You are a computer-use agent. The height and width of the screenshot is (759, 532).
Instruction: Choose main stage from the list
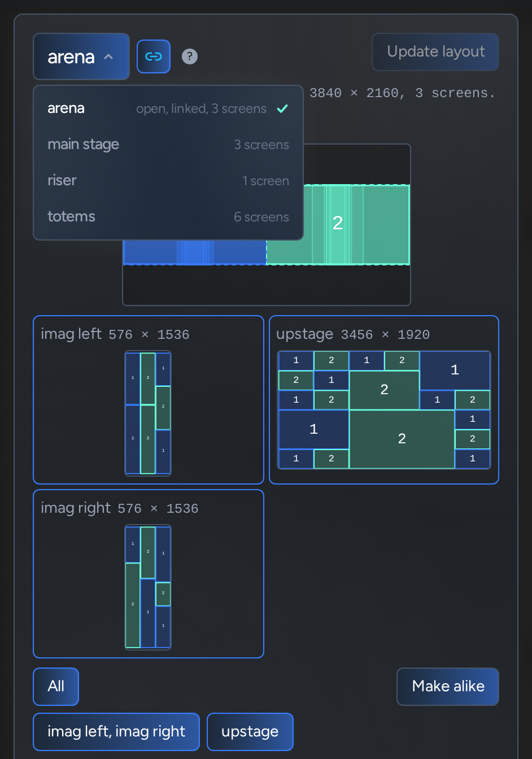[x=168, y=145]
